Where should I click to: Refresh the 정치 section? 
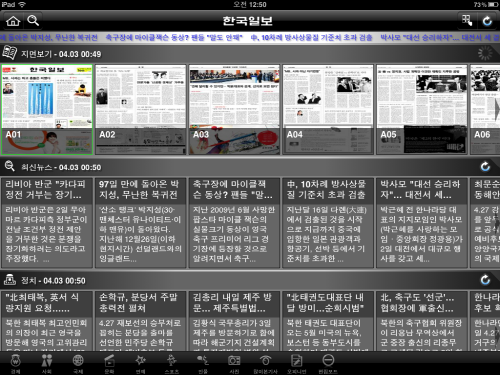click(x=485, y=280)
